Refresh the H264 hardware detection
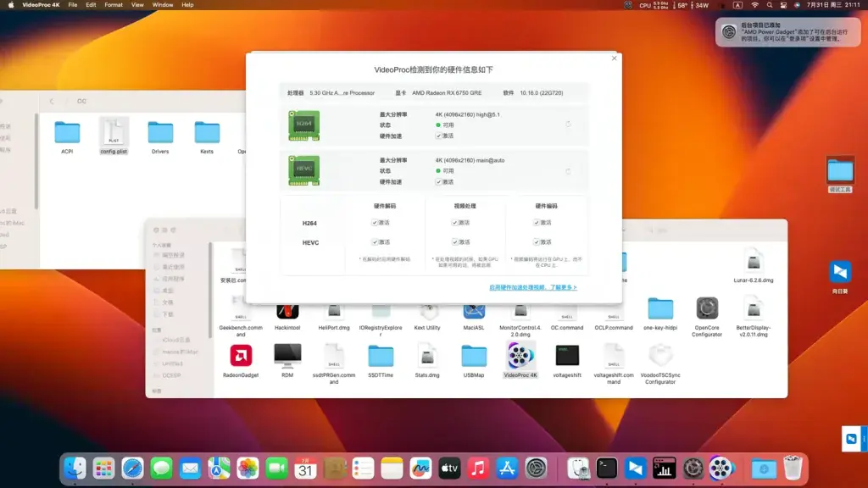The image size is (868, 488). (568, 125)
